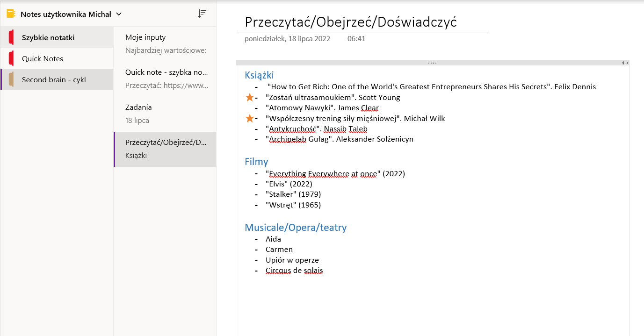The width and height of the screenshot is (644, 336).
Task: Click the Współczesny trening siły mięśniowej line
Action: 355,119
